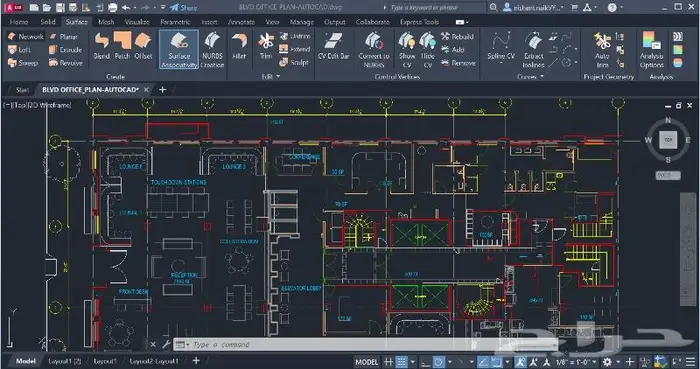Open the Solid ribbon tab
The image size is (700, 369).
tap(48, 22)
